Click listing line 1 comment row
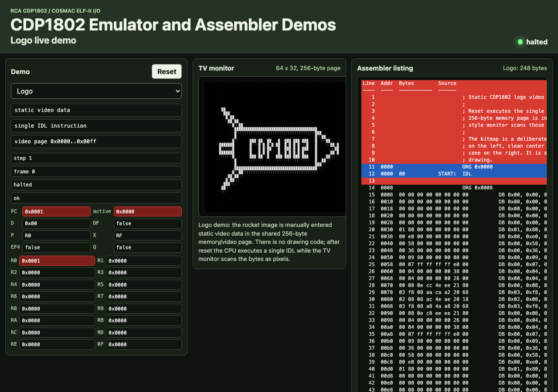558x392 pixels. click(454, 97)
